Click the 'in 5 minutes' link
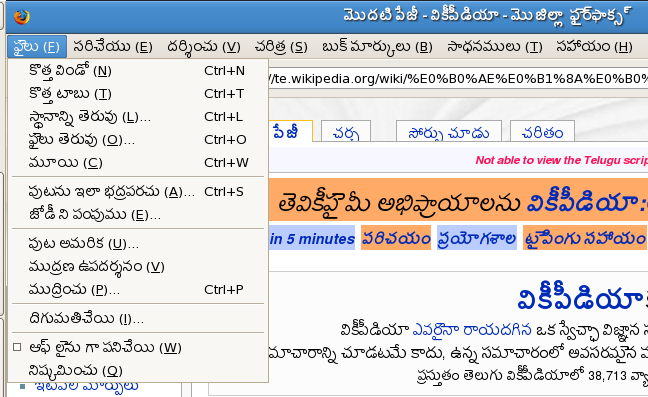This screenshot has width=648, height=397. (312, 238)
